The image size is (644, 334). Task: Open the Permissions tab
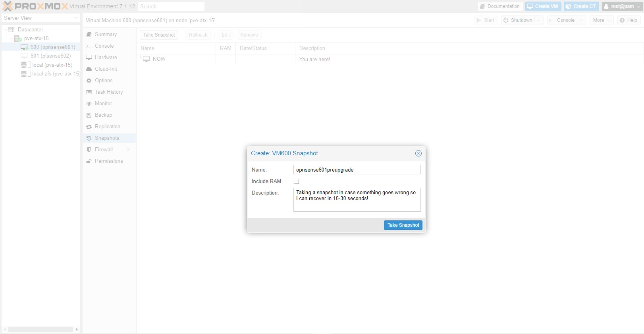pyautogui.click(x=109, y=161)
